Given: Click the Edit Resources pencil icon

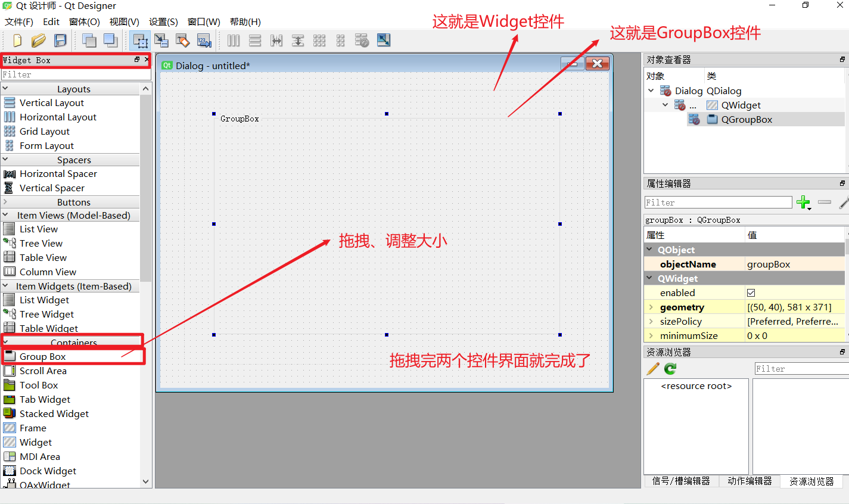Looking at the screenshot, I should [652, 368].
